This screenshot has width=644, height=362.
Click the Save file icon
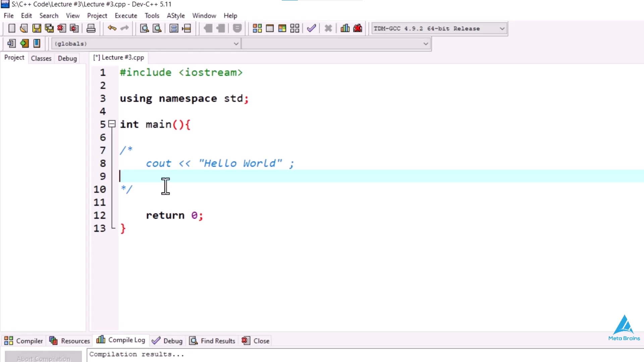[x=36, y=28]
